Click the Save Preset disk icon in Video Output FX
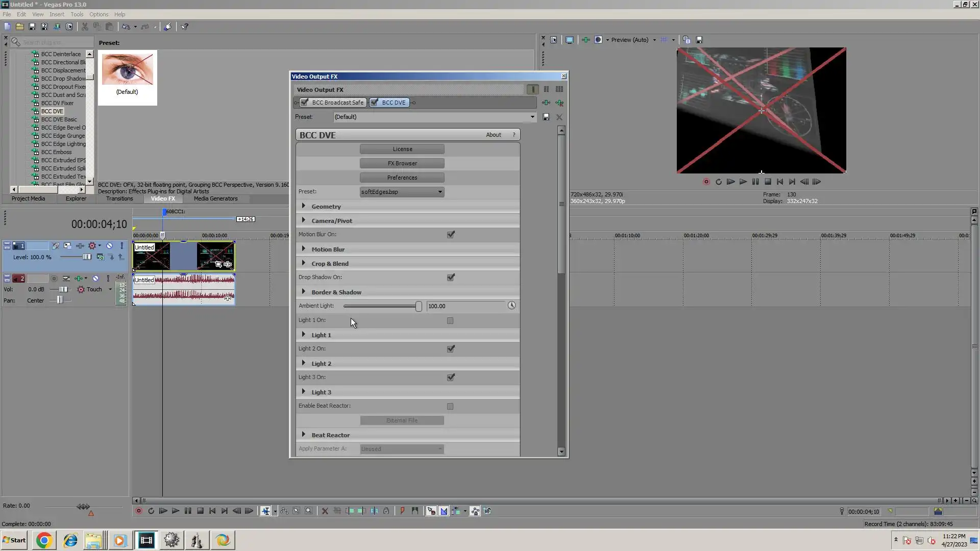980x551 pixels. click(546, 117)
